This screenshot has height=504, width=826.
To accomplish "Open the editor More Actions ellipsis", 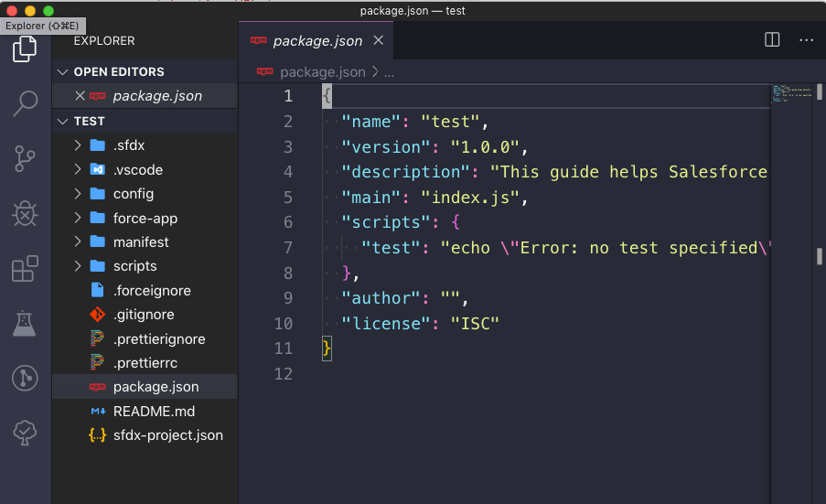I will pos(807,40).
